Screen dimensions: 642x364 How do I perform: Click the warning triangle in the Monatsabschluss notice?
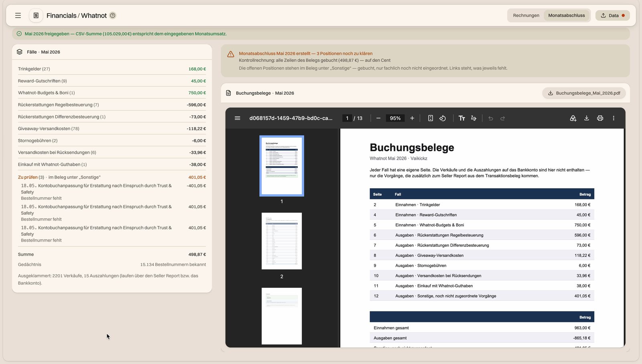231,54
